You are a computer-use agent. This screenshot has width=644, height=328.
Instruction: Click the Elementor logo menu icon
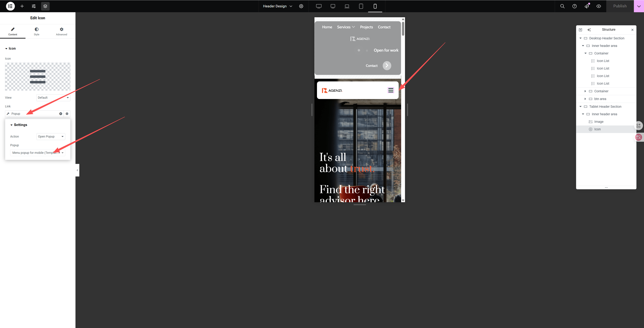tap(10, 6)
